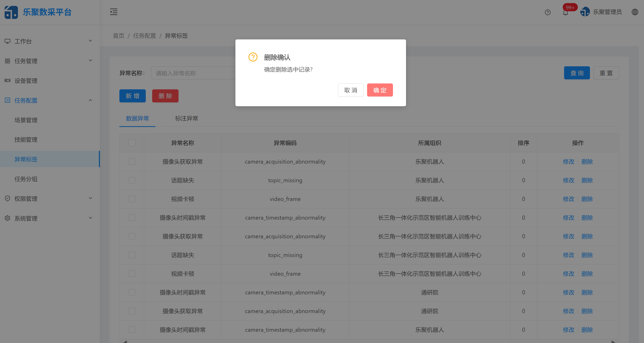Image resolution: width=644 pixels, height=343 pixels.
Task: Open notifications via the bell icon
Action: tap(565, 12)
